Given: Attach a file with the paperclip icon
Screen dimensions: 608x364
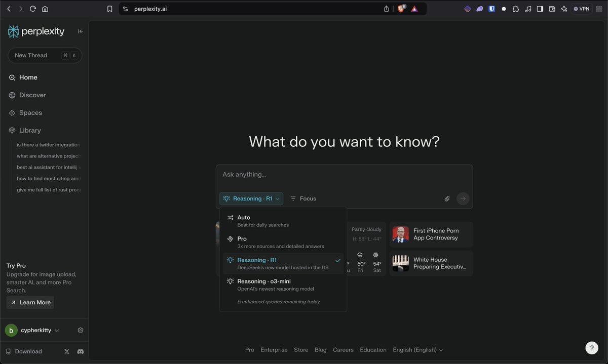Looking at the screenshot, I should pyautogui.click(x=447, y=199).
